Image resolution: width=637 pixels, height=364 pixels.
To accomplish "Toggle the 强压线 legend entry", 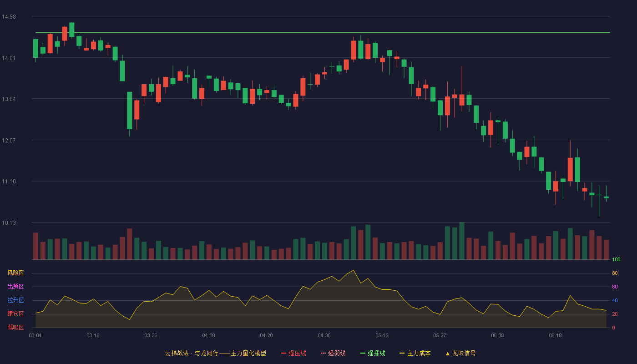I will (293, 353).
